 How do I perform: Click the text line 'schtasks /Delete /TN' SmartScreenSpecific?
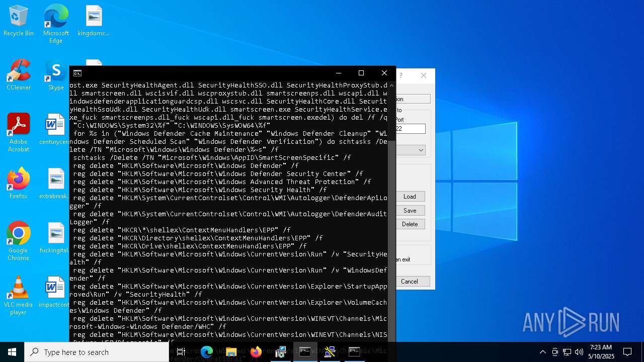pyautogui.click(x=212, y=158)
